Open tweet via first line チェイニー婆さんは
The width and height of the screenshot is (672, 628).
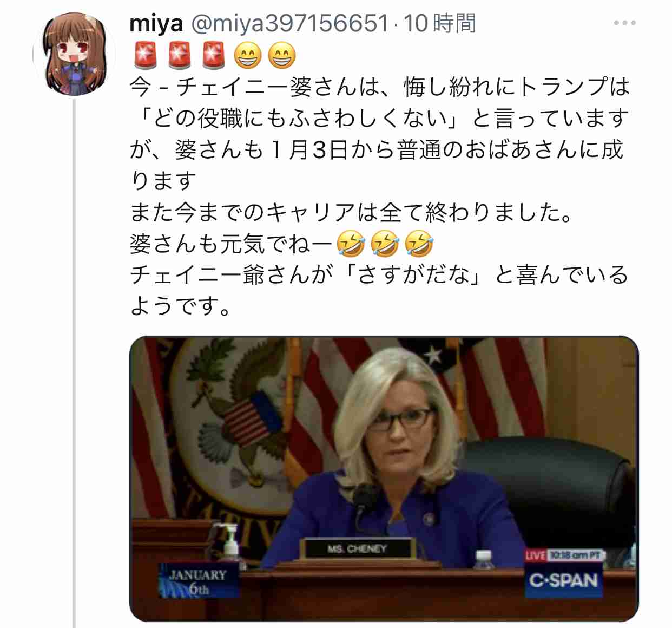(x=380, y=87)
